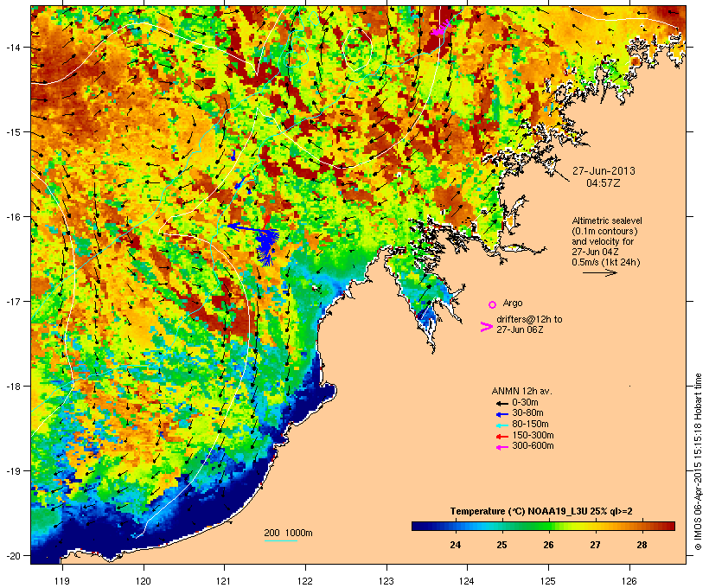Click the 0.5m/s (1kt 24h) text
The height and width of the screenshot is (588, 709).
(606, 262)
